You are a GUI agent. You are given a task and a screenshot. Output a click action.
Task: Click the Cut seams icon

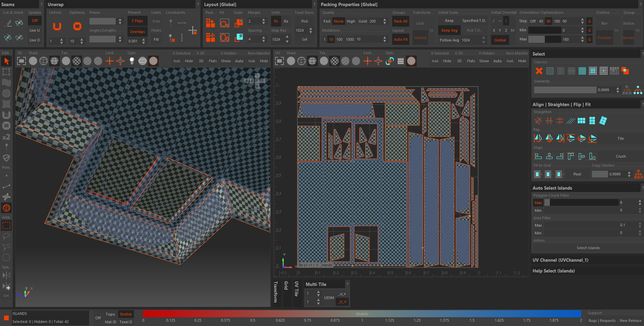8,23
